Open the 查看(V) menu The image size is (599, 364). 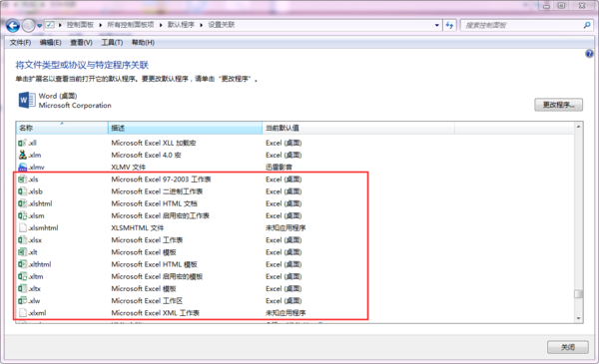(x=81, y=42)
